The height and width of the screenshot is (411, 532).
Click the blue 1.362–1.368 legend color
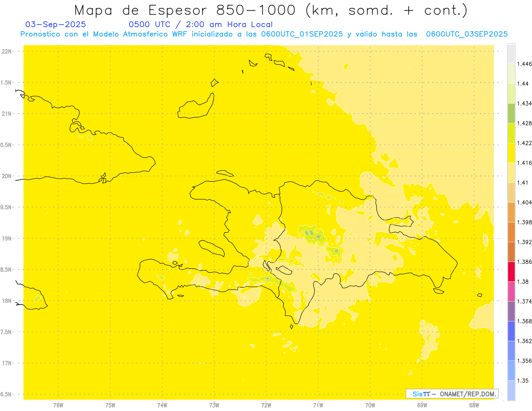(x=512, y=331)
